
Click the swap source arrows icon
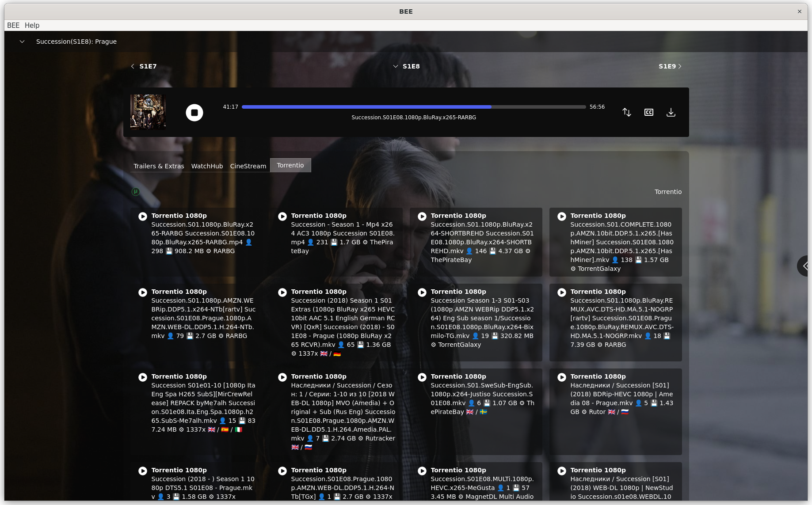[627, 112]
